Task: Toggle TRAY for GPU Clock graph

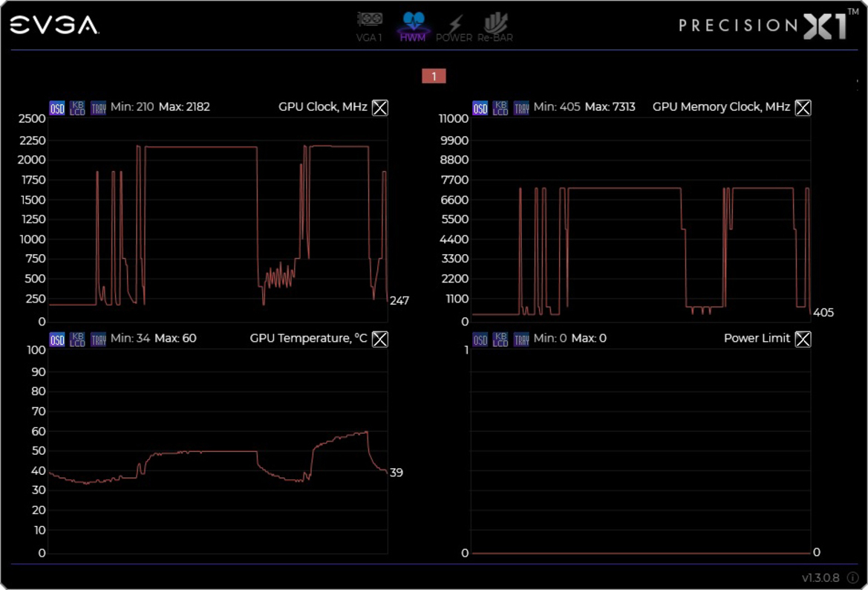Action: click(x=99, y=108)
